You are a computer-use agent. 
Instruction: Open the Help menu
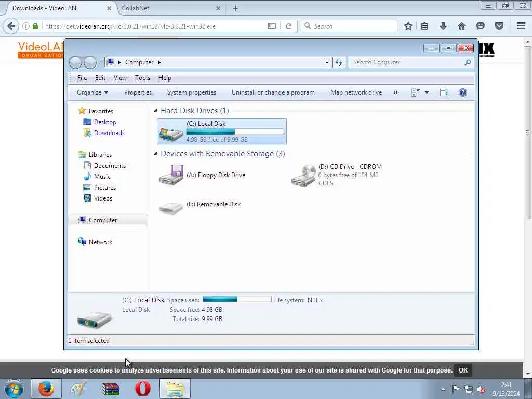(165, 78)
